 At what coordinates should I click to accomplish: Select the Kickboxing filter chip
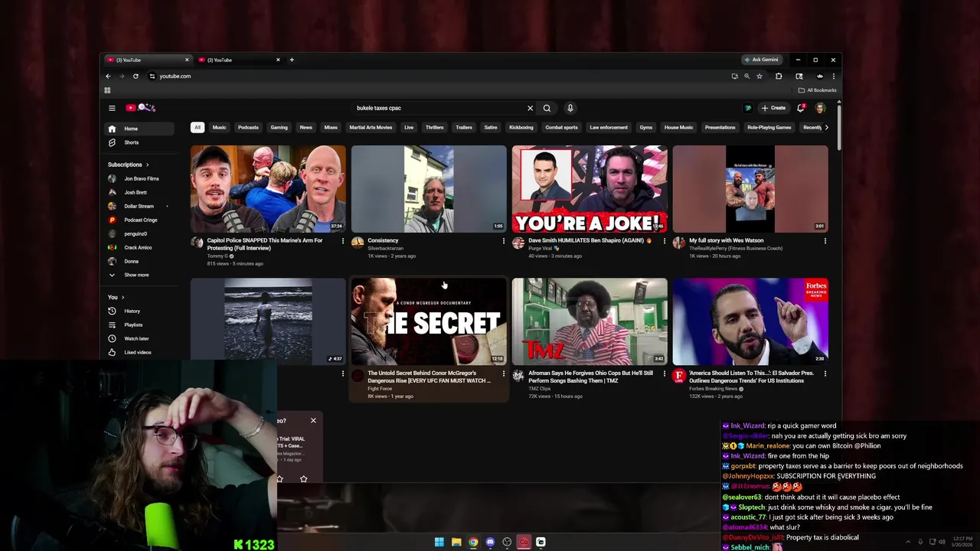point(521,127)
